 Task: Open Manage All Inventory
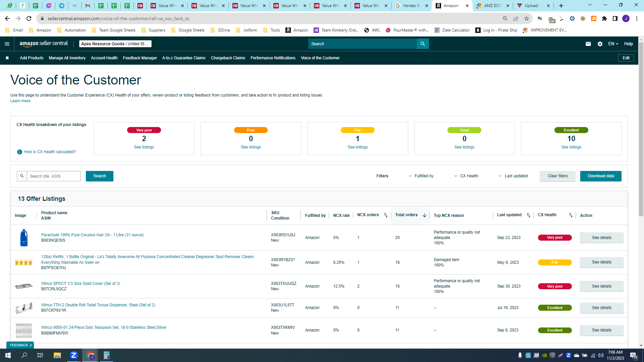(67, 58)
